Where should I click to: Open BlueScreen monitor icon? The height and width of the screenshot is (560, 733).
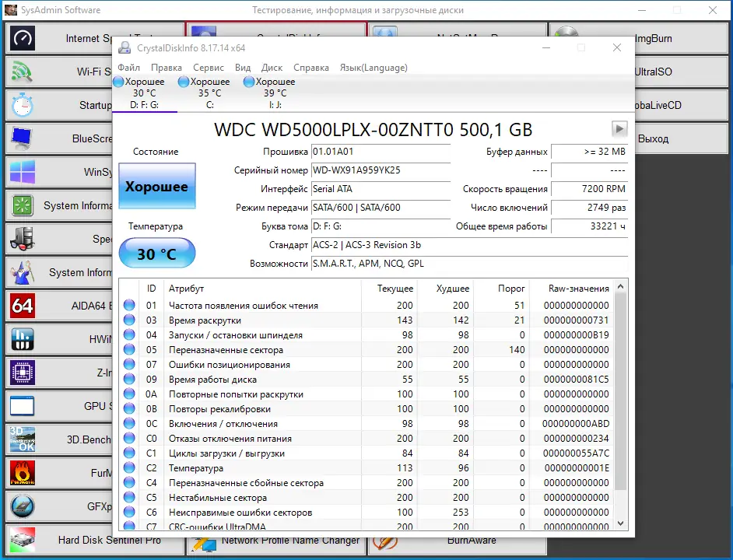point(22,138)
